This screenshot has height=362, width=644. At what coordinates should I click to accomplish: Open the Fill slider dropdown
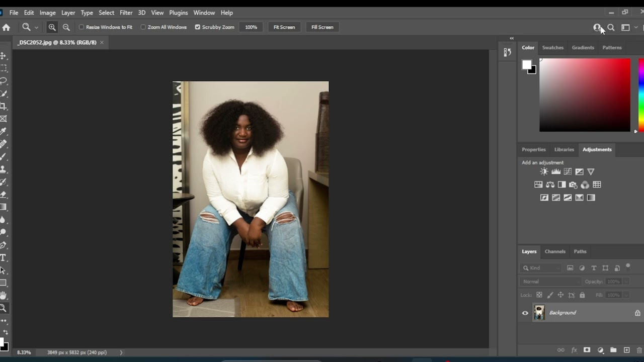coord(626,295)
